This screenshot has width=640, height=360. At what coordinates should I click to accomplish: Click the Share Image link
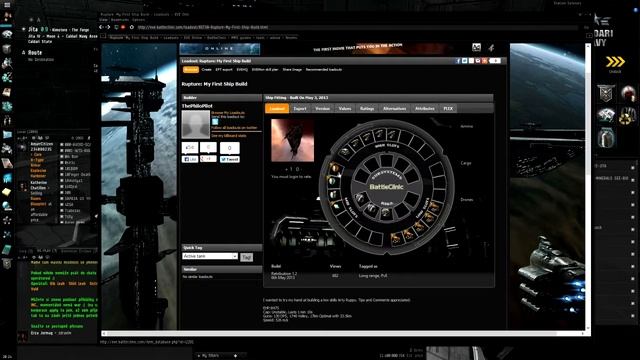coord(292,70)
